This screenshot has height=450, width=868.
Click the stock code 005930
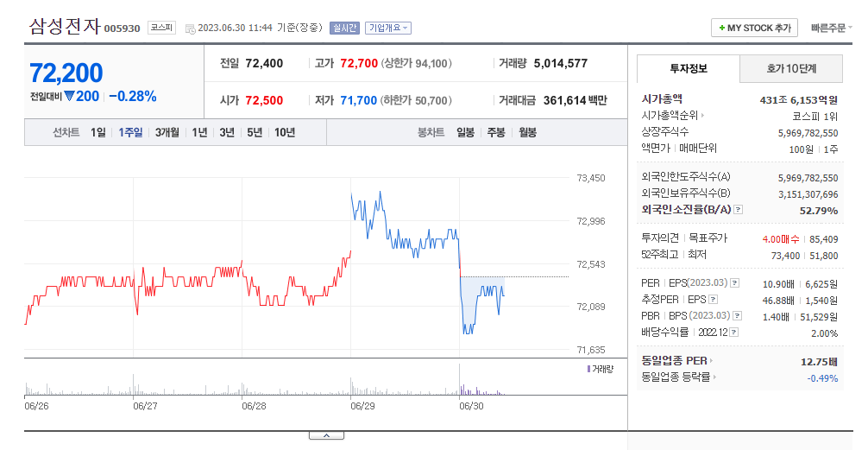tap(123, 29)
